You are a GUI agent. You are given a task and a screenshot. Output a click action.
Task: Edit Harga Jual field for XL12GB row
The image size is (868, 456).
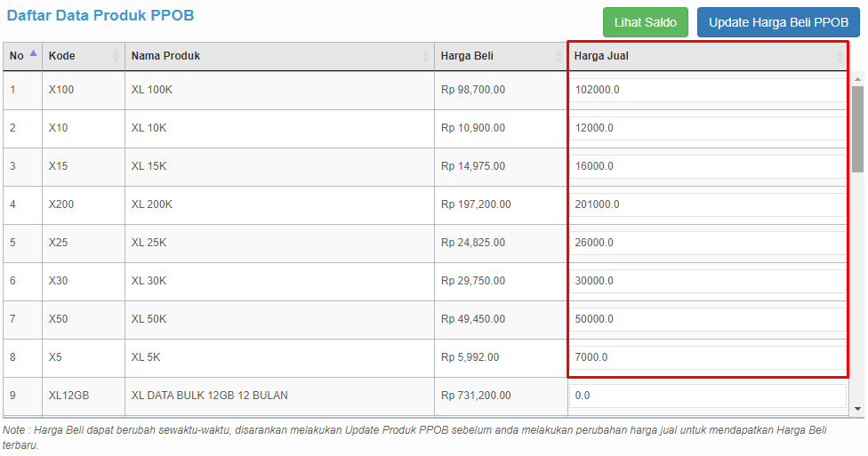pos(708,396)
